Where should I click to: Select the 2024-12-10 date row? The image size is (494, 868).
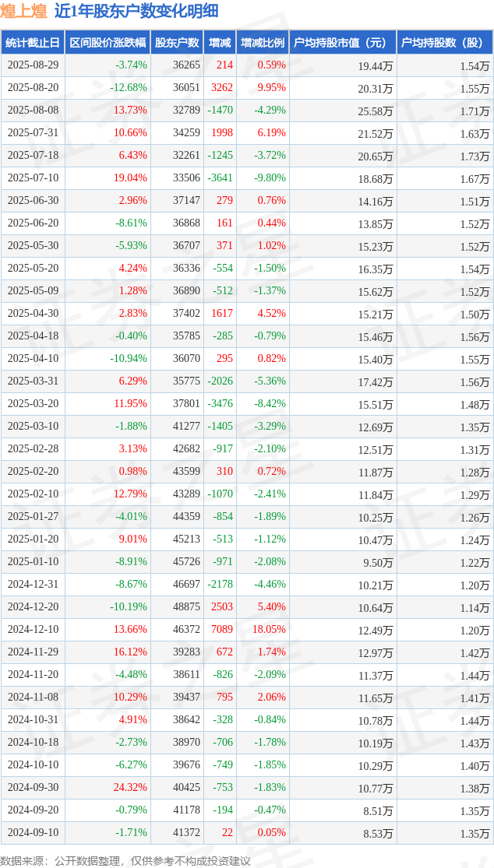pyautogui.click(x=247, y=630)
